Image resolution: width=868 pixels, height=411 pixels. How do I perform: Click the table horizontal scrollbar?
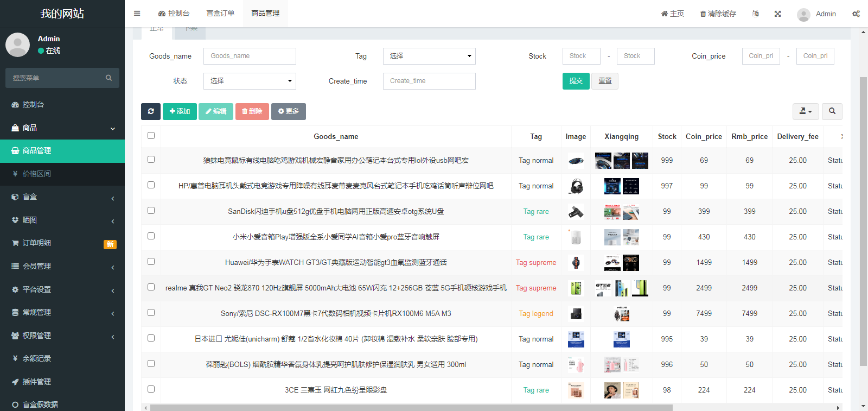click(x=411, y=408)
